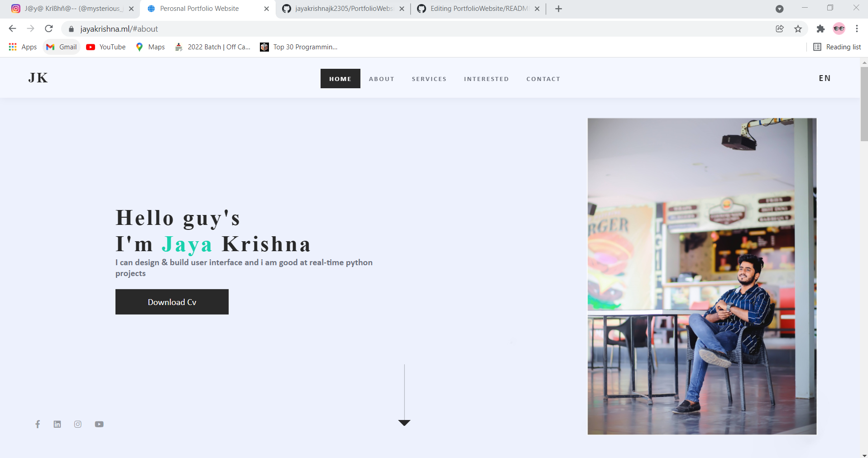Click the JK site logo
Image resolution: width=868 pixels, height=458 pixels.
38,78
